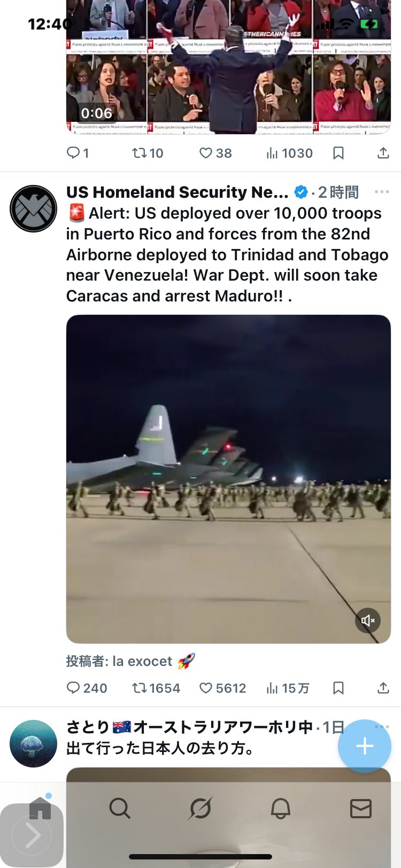
Task: Open US Homeland Security News profile avatar
Action: coord(33,208)
